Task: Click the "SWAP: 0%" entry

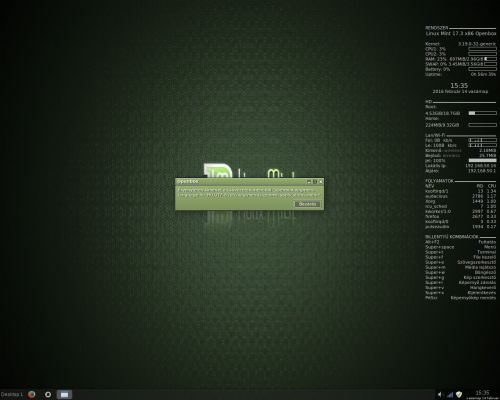Action: (436, 64)
